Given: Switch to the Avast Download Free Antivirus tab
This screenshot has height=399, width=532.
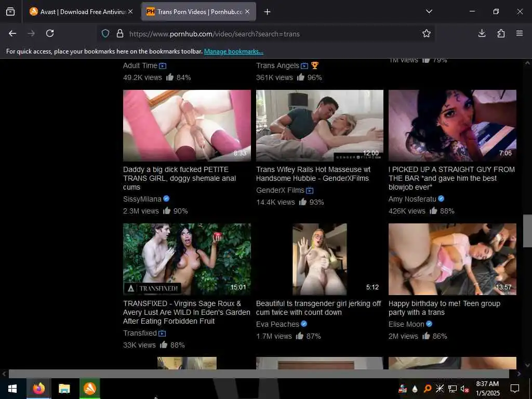Looking at the screenshot, I should 77,11.
